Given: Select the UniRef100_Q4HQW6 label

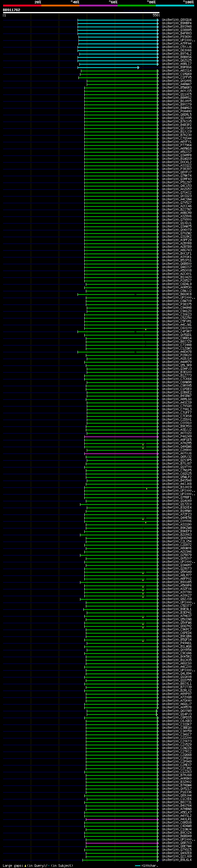Looking at the screenshot, I should pos(176,446).
